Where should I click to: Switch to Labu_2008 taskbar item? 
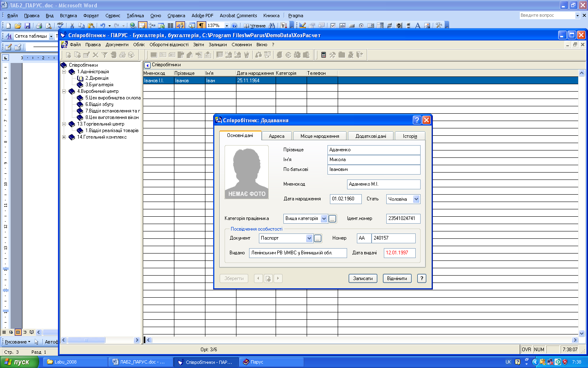click(x=75, y=362)
